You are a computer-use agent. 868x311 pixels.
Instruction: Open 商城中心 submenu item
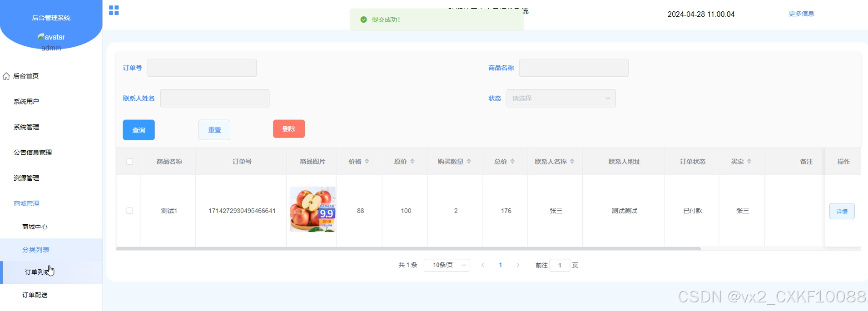click(x=51, y=227)
